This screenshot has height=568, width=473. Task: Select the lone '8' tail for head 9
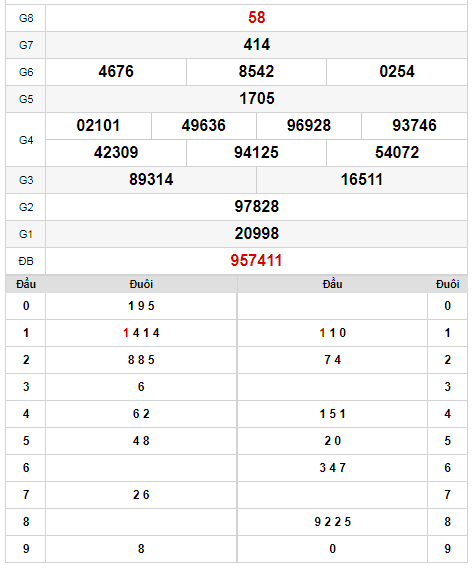141,549
